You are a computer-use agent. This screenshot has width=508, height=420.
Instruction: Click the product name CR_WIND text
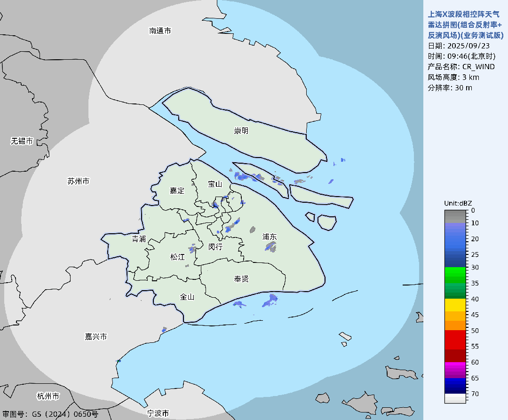(461, 67)
